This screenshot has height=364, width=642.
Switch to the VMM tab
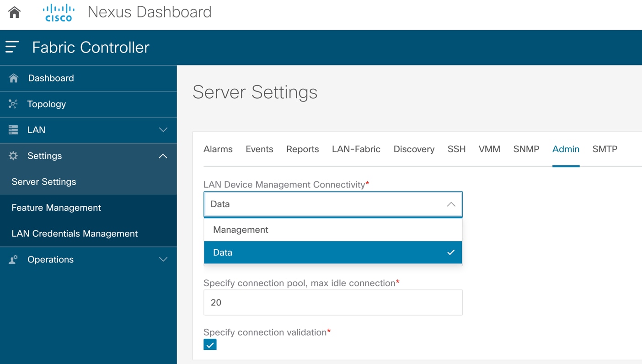pyautogui.click(x=489, y=149)
